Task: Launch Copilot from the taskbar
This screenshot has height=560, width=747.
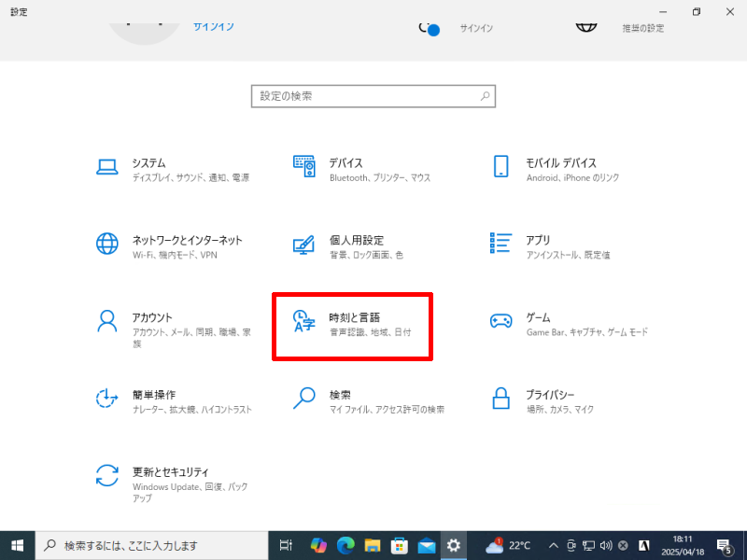Action: point(318,545)
